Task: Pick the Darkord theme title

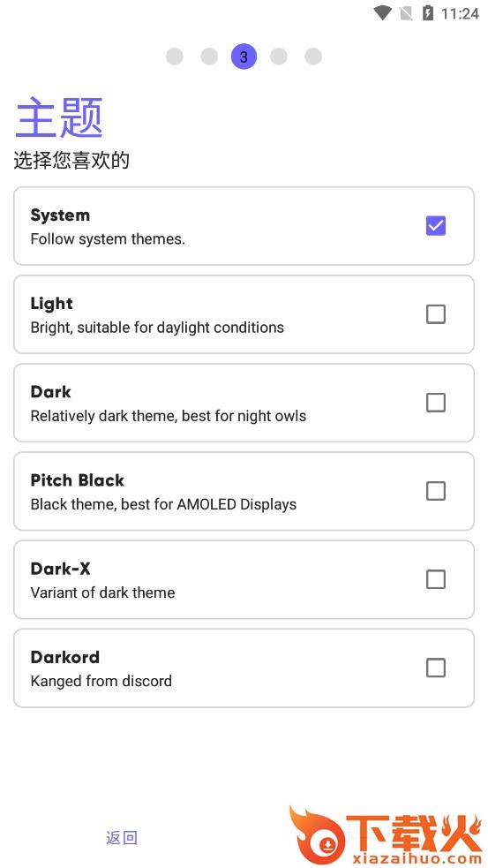Action: [x=65, y=657]
